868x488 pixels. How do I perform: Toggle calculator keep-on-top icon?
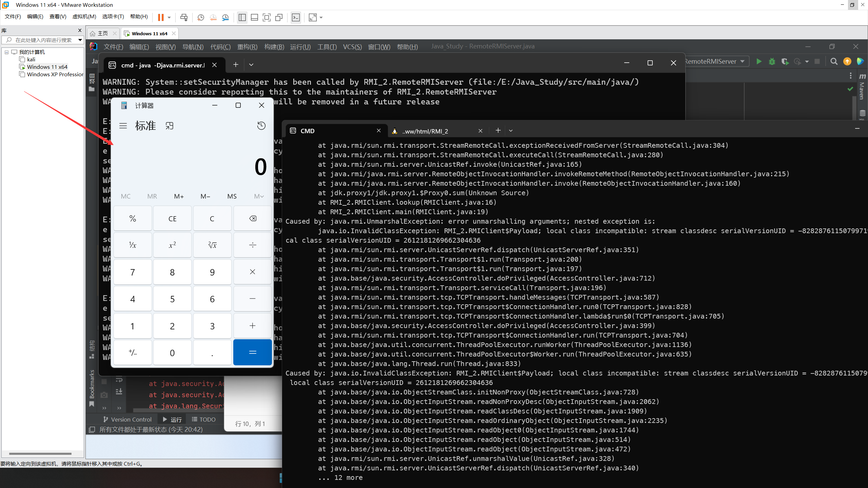(x=170, y=126)
